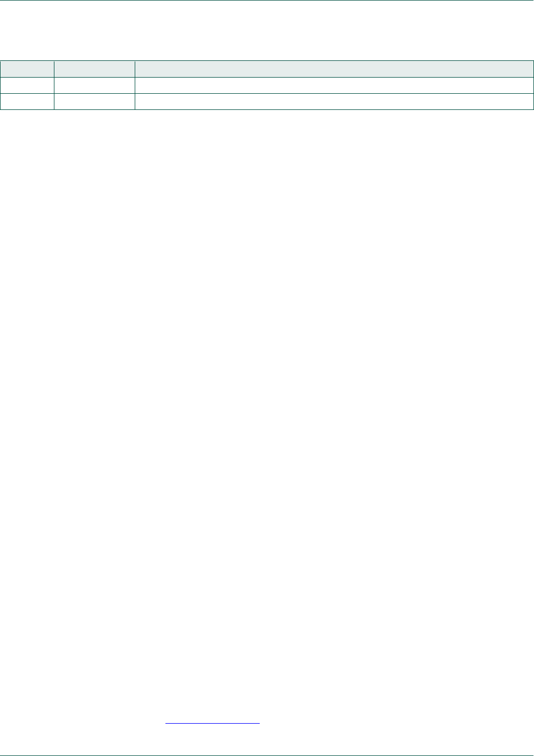The image size is (534, 756).
Task: Click the divider between middle and wide header cells
Action: tap(134, 69)
